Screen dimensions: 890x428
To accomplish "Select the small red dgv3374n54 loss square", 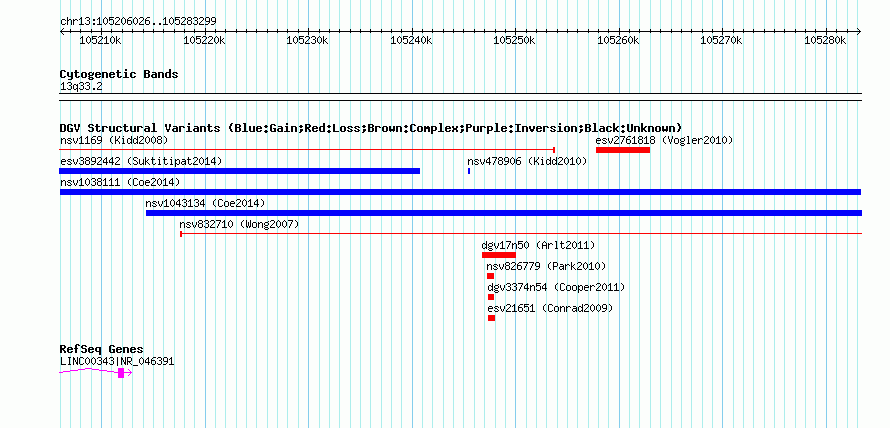I will (491, 297).
